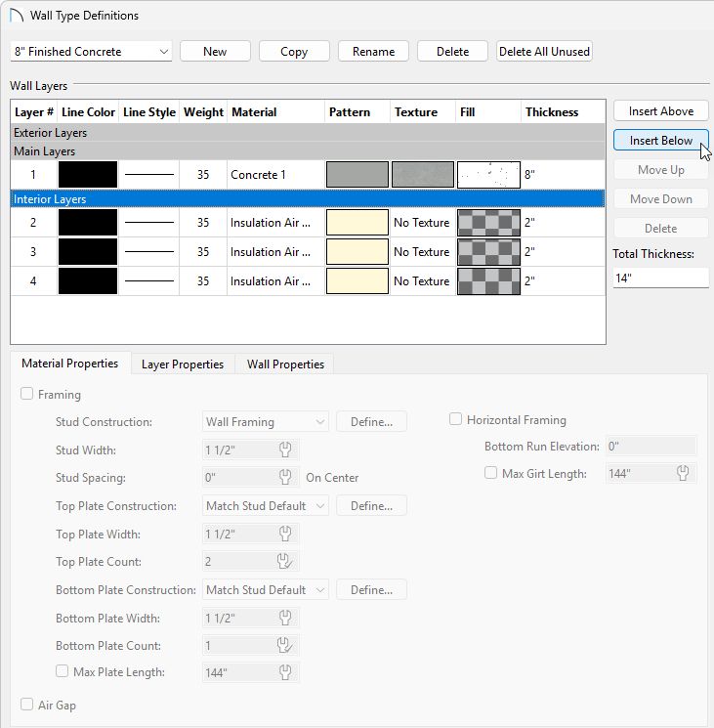Enable the Air Gap checkbox
Screen dimensions: 714x728
[x=27, y=705]
